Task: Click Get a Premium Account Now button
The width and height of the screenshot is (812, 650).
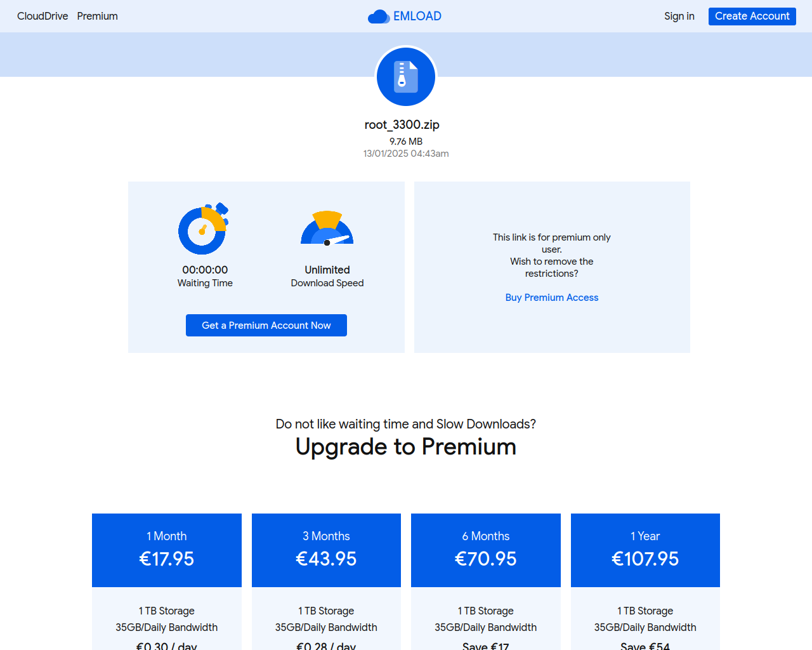Action: (x=266, y=325)
